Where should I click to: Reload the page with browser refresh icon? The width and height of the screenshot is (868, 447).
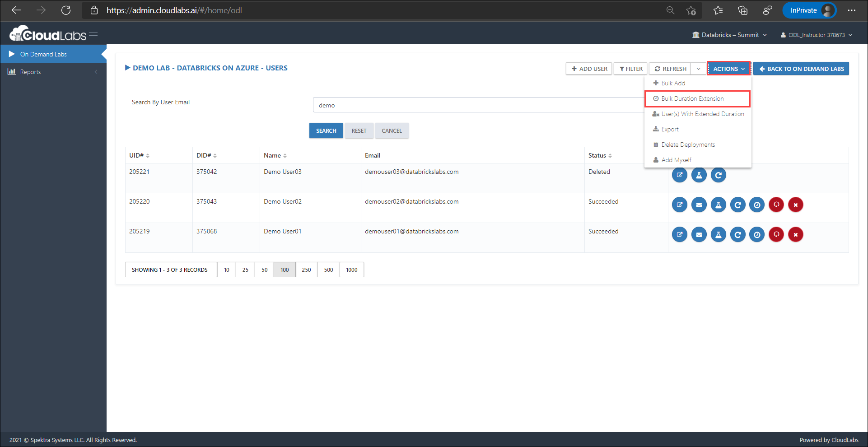(66, 10)
